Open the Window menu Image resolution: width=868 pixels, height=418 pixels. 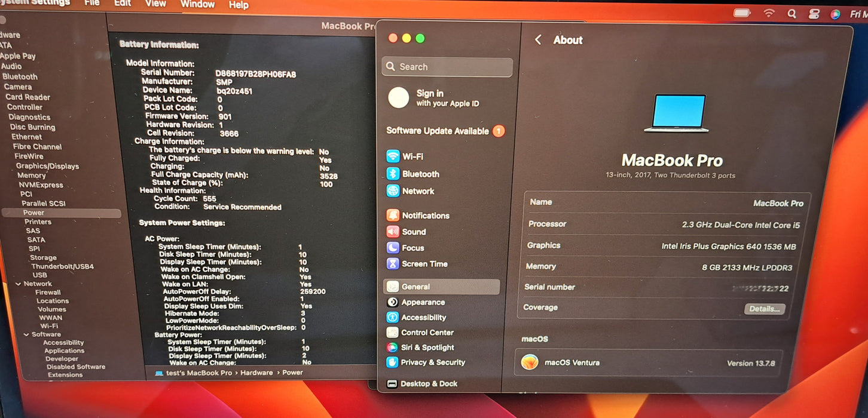click(x=197, y=5)
